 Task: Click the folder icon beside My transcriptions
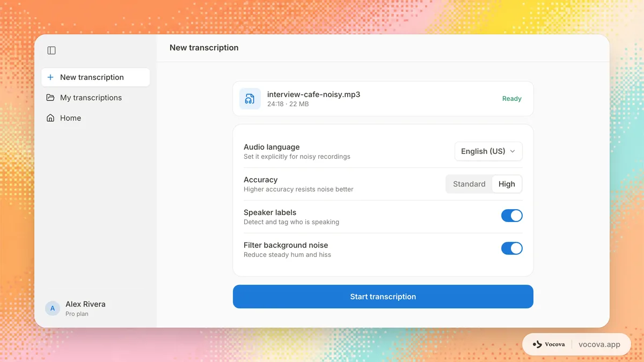[x=50, y=98]
